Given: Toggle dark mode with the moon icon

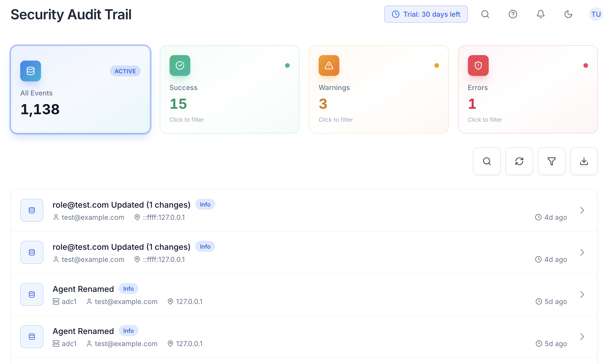Looking at the screenshot, I should coord(568,14).
